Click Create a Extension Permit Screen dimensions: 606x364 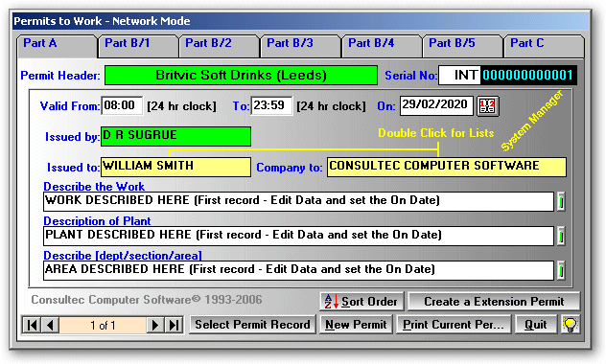click(x=494, y=302)
